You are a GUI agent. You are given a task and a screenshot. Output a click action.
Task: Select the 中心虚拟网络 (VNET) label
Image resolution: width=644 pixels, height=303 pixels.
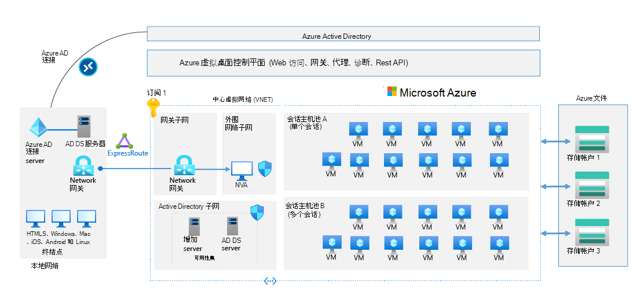(x=243, y=99)
